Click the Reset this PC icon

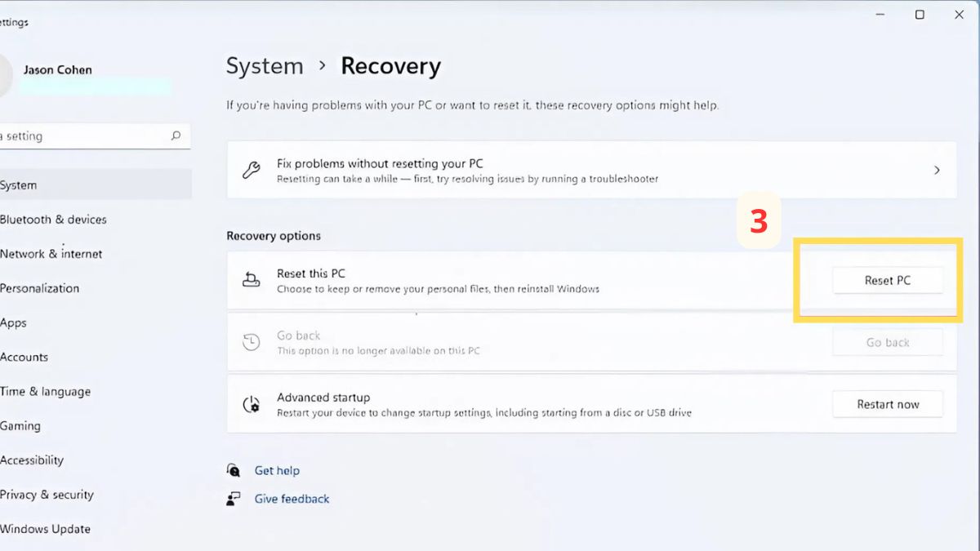[252, 281]
